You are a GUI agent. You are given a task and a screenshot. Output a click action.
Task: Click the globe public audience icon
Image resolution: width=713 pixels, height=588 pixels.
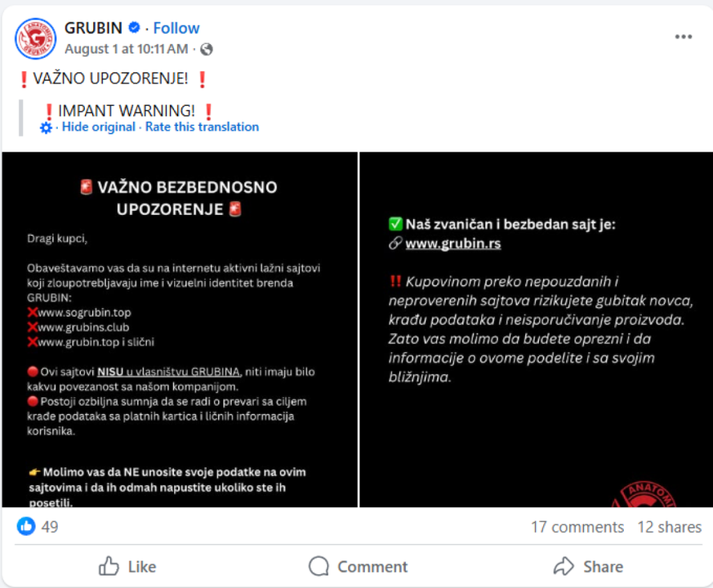pyautogui.click(x=206, y=49)
